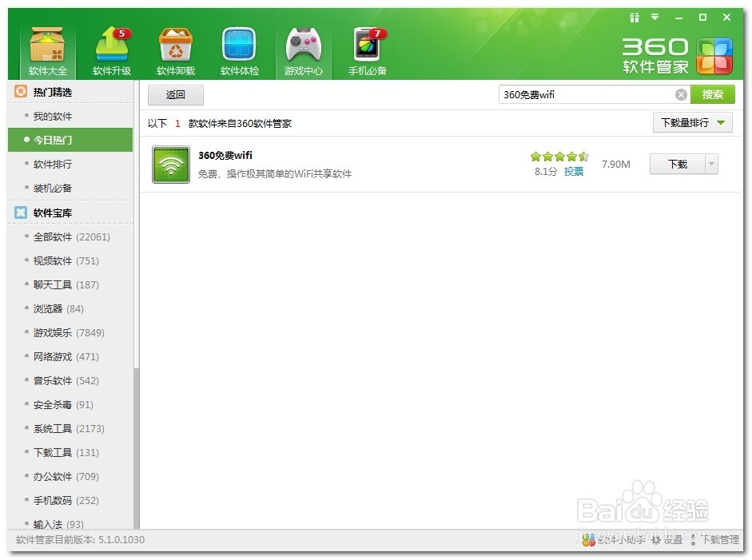Click the skin/theme icon in title bar
The height and width of the screenshot is (560, 752).
(x=634, y=18)
